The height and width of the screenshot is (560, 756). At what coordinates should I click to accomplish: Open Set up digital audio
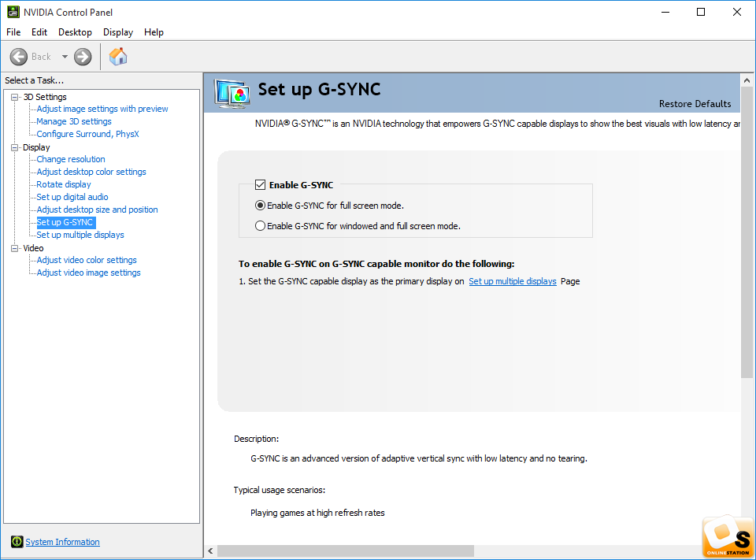coord(72,197)
